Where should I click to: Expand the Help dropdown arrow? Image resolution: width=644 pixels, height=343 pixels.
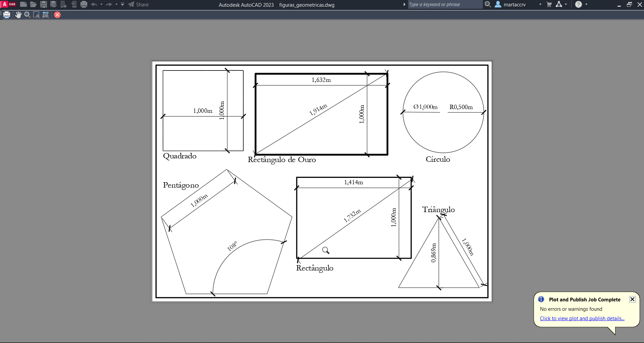586,4
